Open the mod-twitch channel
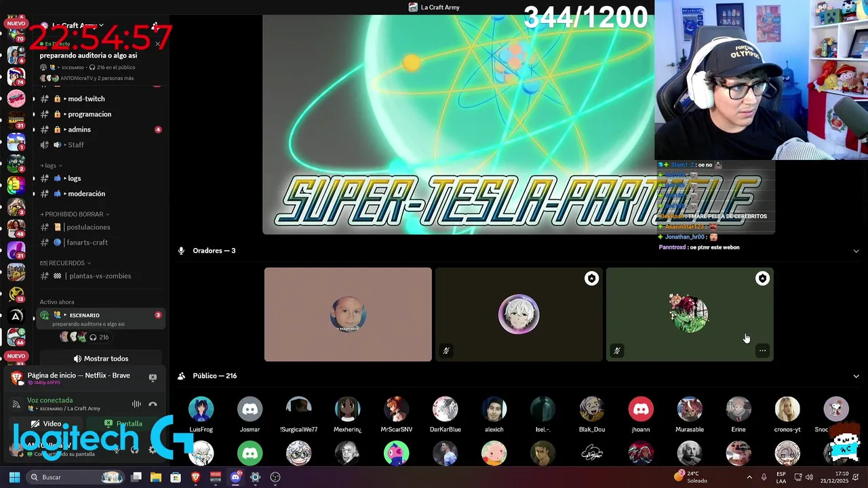The width and height of the screenshot is (868, 488). tap(99, 99)
